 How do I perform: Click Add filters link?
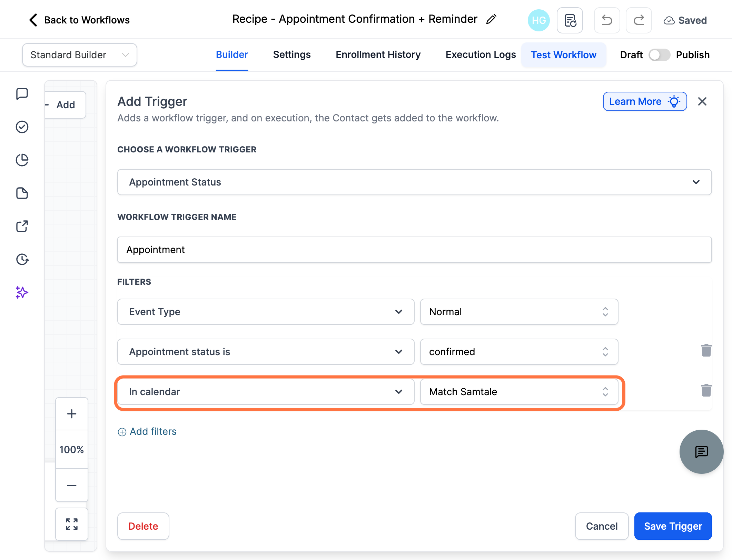(147, 431)
